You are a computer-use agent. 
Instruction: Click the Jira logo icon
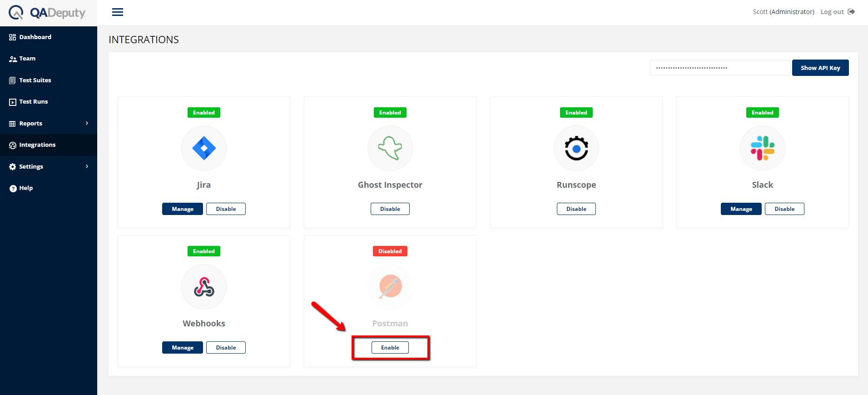[204, 148]
